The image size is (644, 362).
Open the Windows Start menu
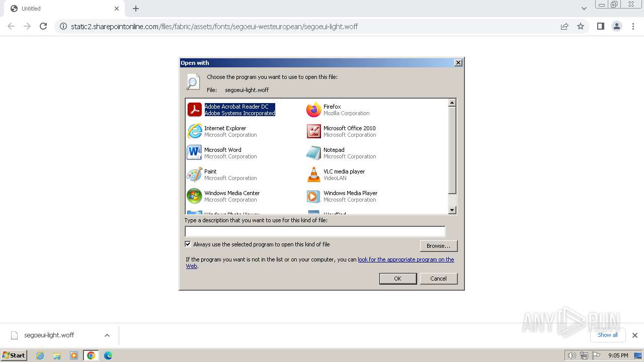point(14,355)
